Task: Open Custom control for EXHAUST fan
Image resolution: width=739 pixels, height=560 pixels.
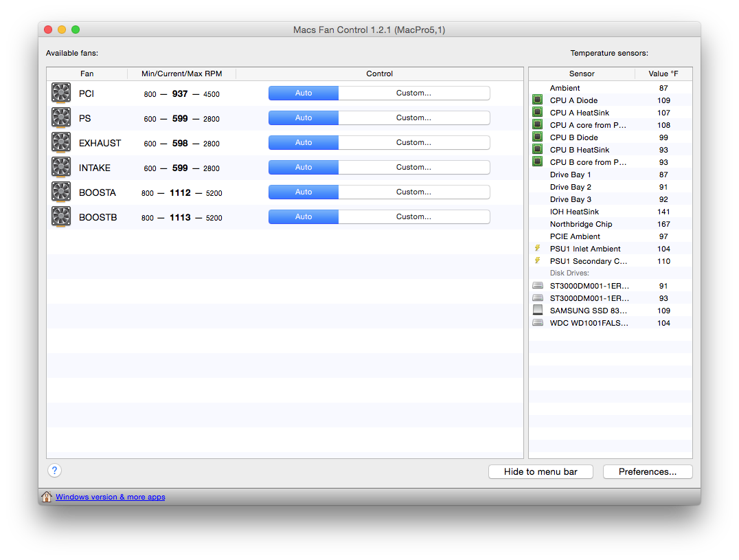Action: [414, 142]
